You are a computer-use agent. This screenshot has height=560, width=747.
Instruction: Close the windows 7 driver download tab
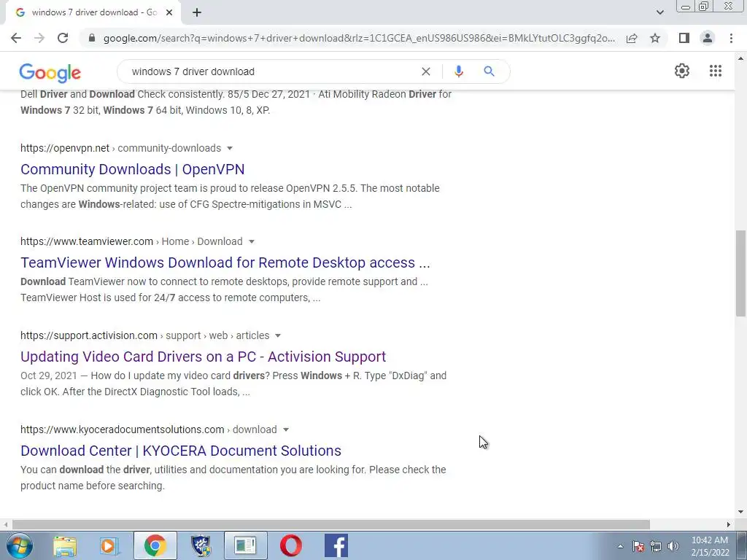(x=169, y=12)
